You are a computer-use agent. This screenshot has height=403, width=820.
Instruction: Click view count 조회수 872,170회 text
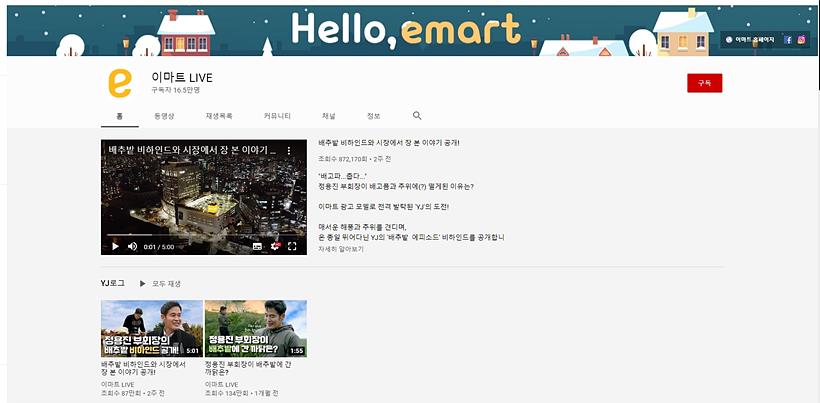coord(343,158)
